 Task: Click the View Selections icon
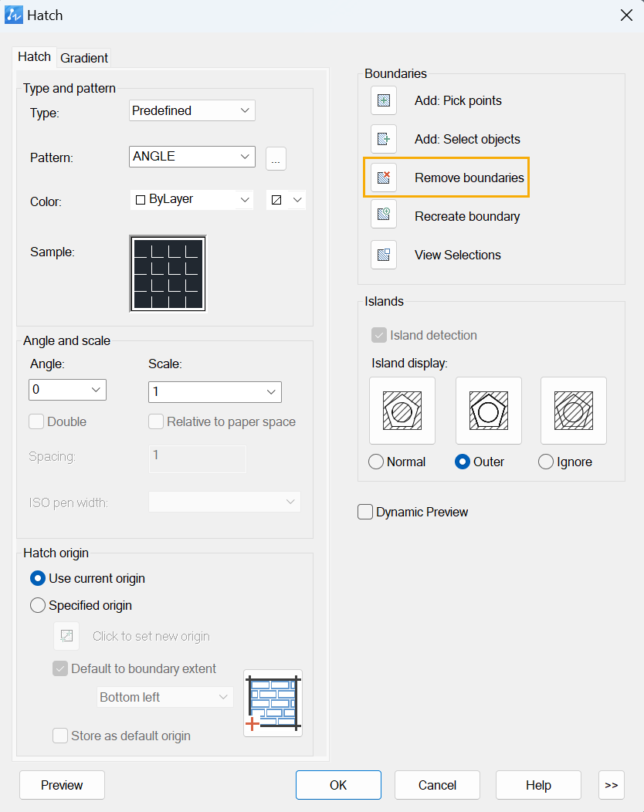pyautogui.click(x=384, y=255)
